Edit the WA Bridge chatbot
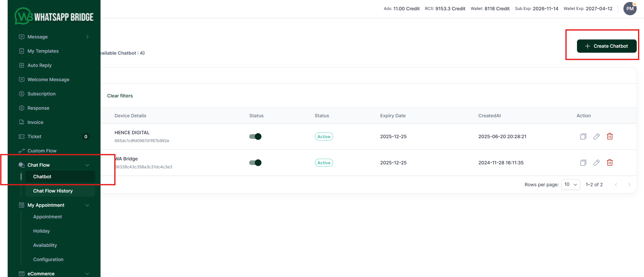Screen dimensions: 644x277 (x=596, y=163)
